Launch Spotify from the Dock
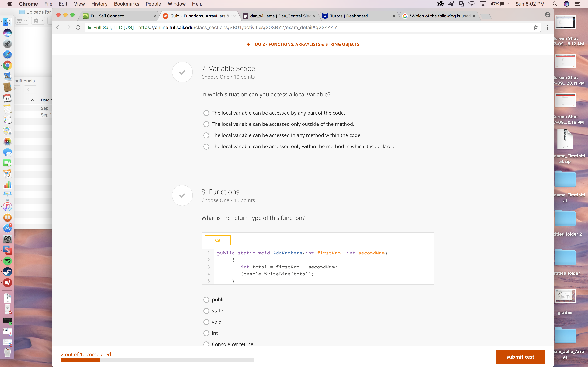 point(7,261)
